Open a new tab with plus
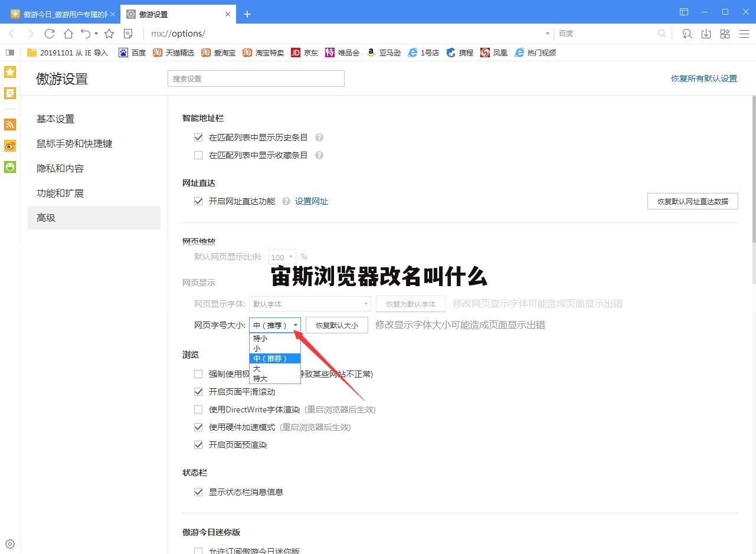756x554 pixels. pos(247,14)
